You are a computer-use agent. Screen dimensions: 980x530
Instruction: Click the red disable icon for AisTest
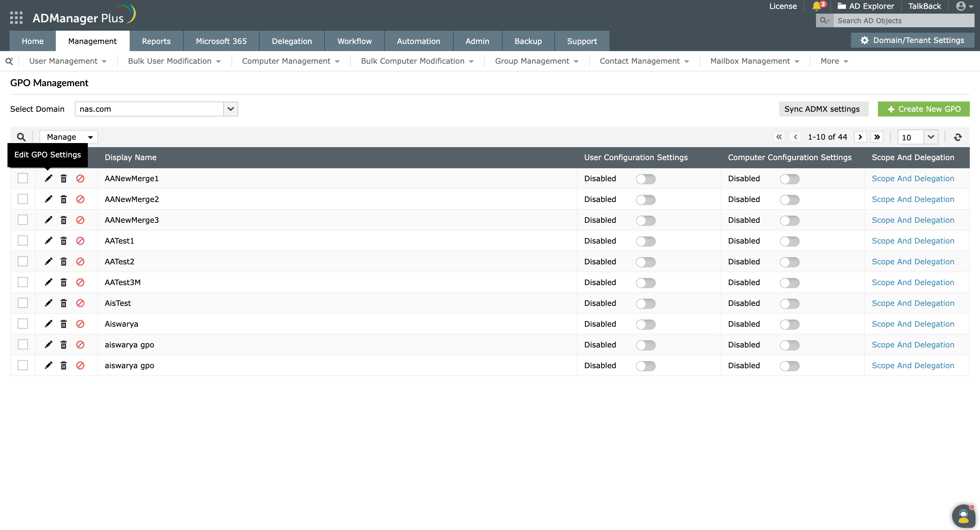coord(80,303)
